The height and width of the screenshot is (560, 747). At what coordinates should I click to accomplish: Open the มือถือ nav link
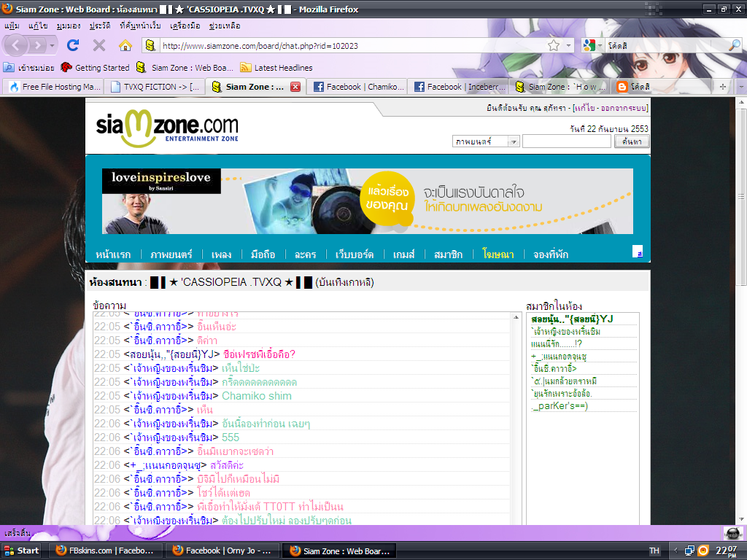coord(263,254)
